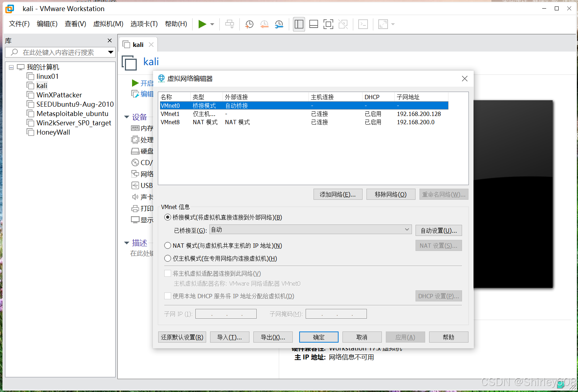Click the memory device icon
Screen dimensions: 578x392
[x=135, y=128]
